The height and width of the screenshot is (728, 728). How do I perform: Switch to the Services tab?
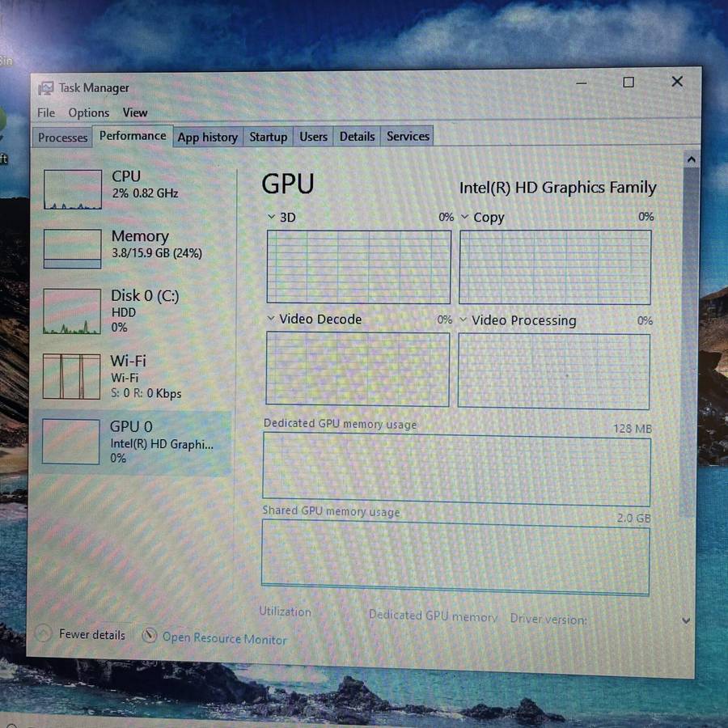pos(407,136)
